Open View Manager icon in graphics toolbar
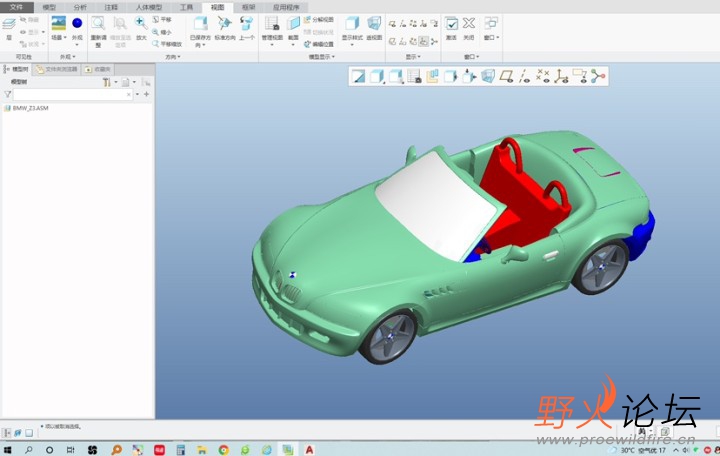Viewport: 720px width, 456px height. pos(414,76)
